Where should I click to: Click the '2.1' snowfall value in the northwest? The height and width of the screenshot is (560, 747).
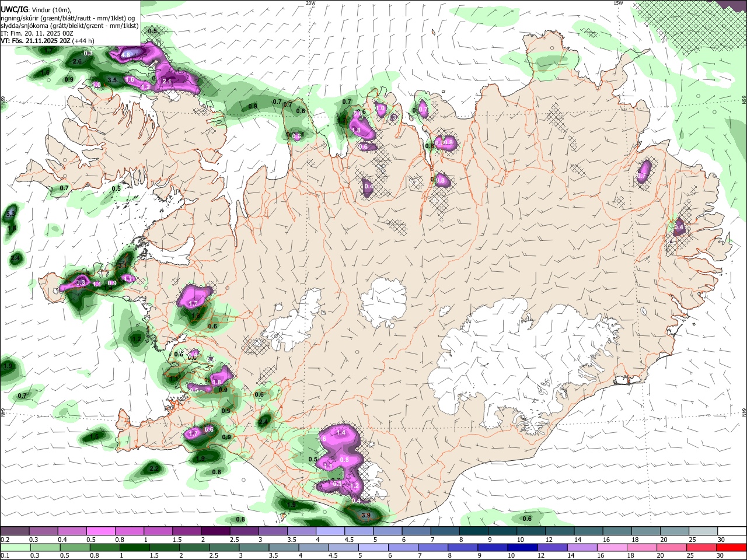tap(166, 82)
